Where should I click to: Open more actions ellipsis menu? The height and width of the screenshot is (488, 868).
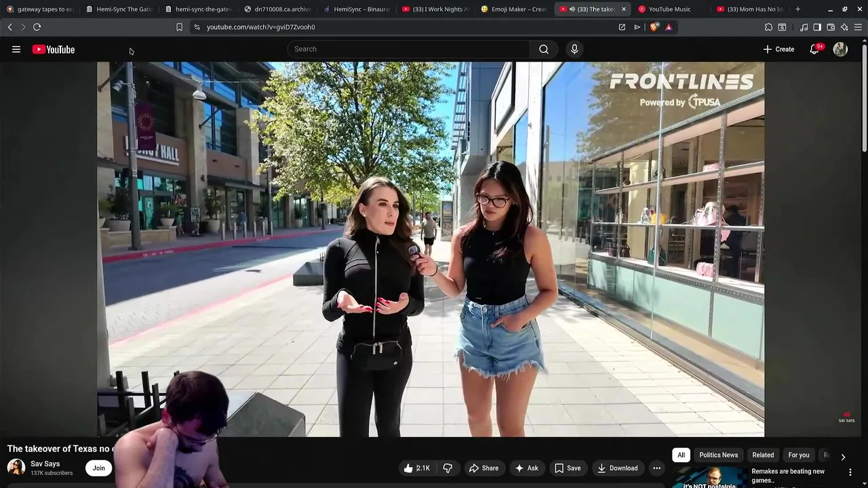656,468
